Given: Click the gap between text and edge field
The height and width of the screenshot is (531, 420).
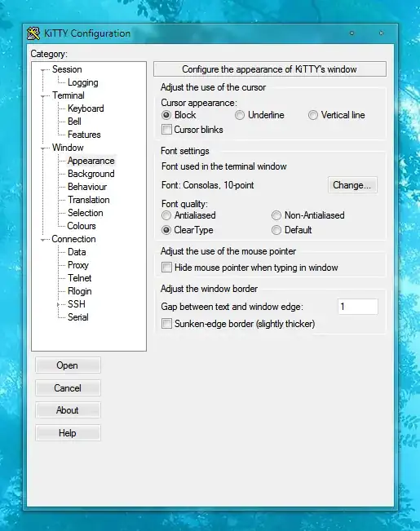Looking at the screenshot, I should (x=358, y=307).
